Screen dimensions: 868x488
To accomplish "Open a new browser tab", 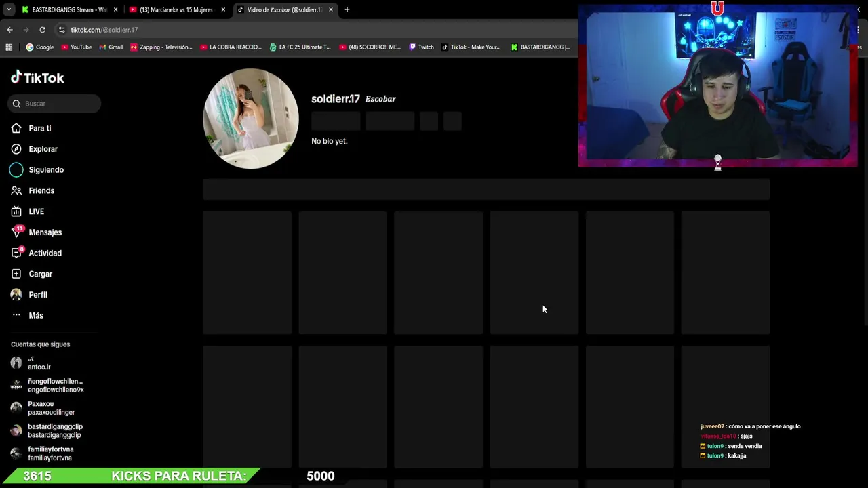I will pyautogui.click(x=347, y=9).
